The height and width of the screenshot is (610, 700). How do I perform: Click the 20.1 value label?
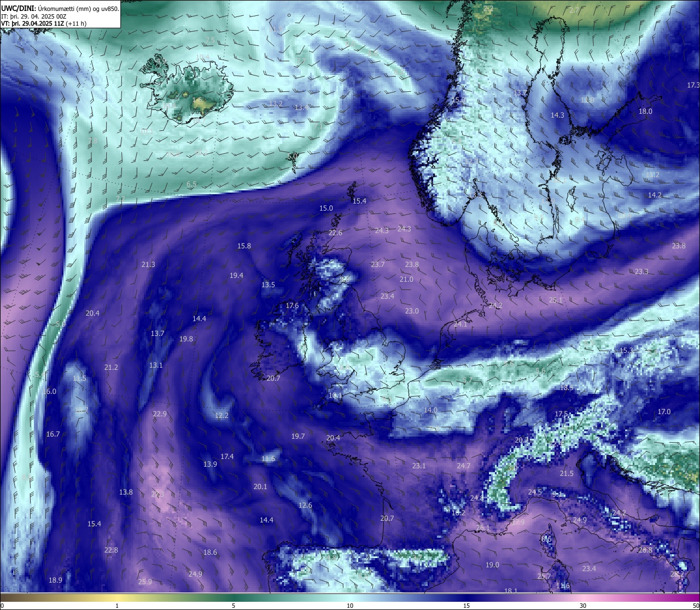[260, 486]
